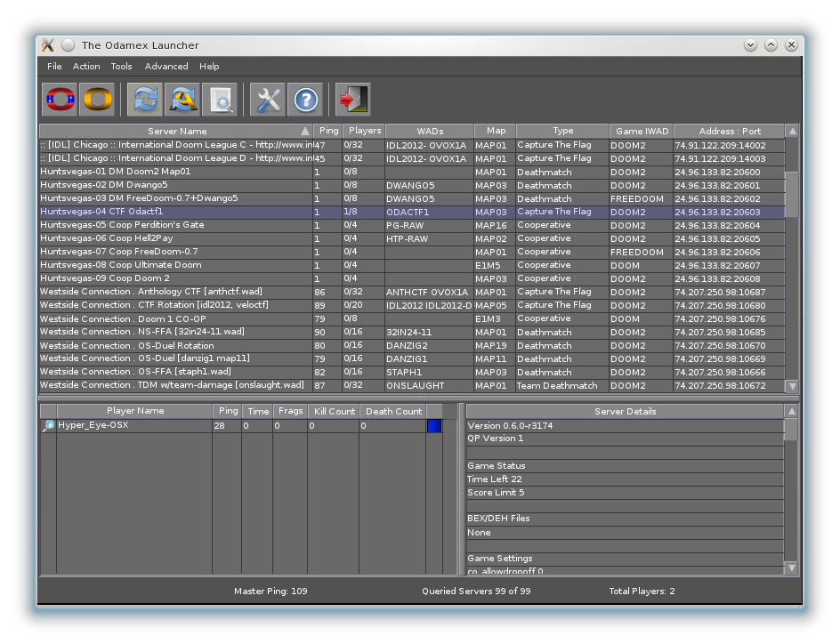Click the Launch Odamex toolbar icon
The height and width of the screenshot is (644, 840).
click(x=61, y=100)
